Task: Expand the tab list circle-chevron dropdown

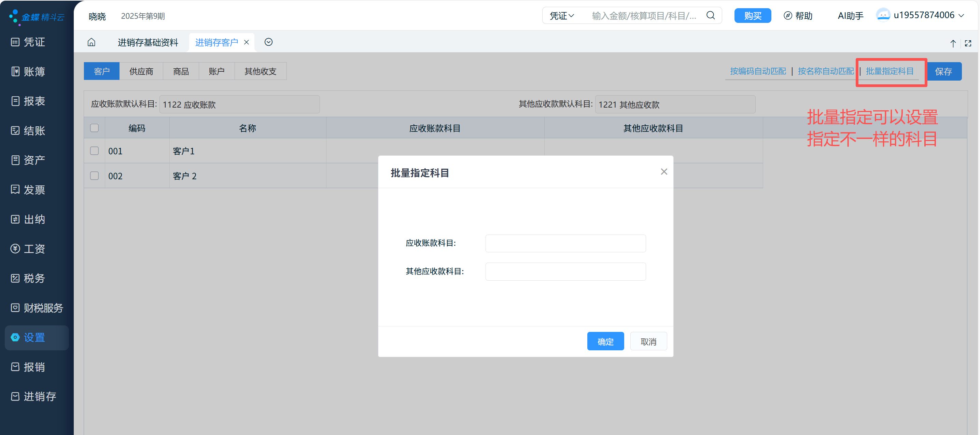Action: point(268,42)
